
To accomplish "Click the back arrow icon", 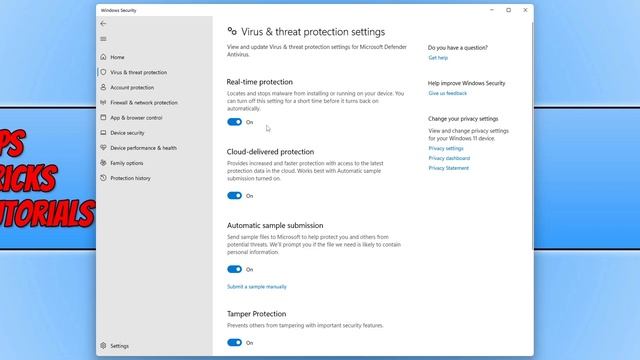I will pos(103,24).
